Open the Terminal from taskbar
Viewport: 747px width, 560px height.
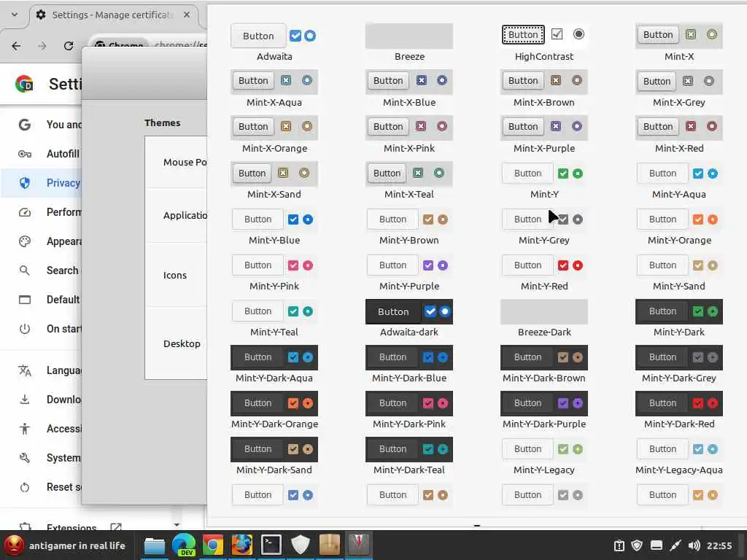coord(271,545)
